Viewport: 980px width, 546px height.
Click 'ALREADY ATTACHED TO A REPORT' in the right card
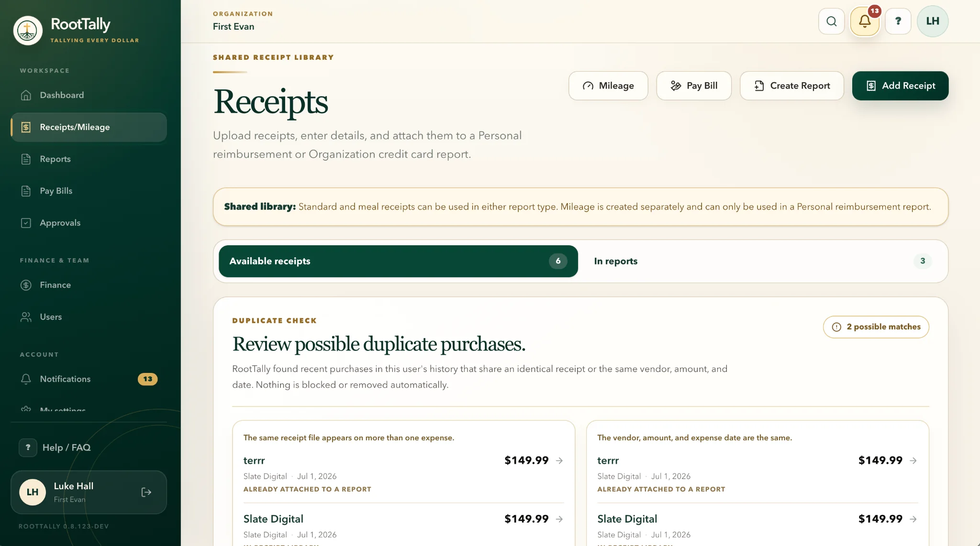tap(661, 490)
